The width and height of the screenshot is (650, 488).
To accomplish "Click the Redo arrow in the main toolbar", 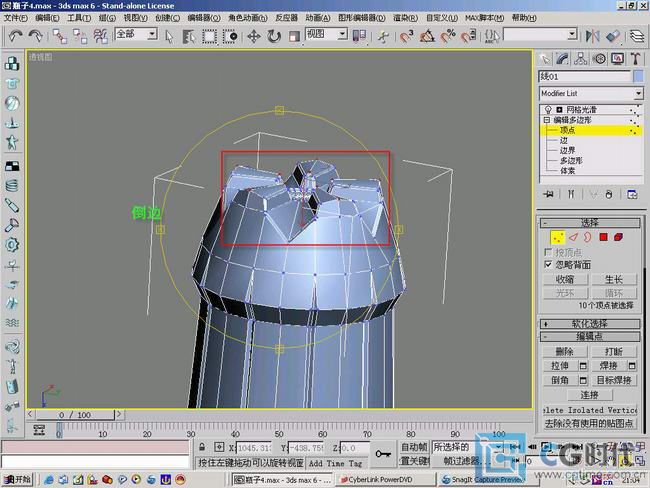I will point(36,36).
